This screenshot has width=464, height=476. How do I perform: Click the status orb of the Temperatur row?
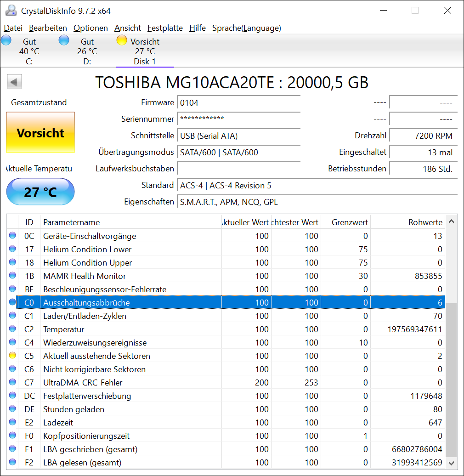[12, 329]
